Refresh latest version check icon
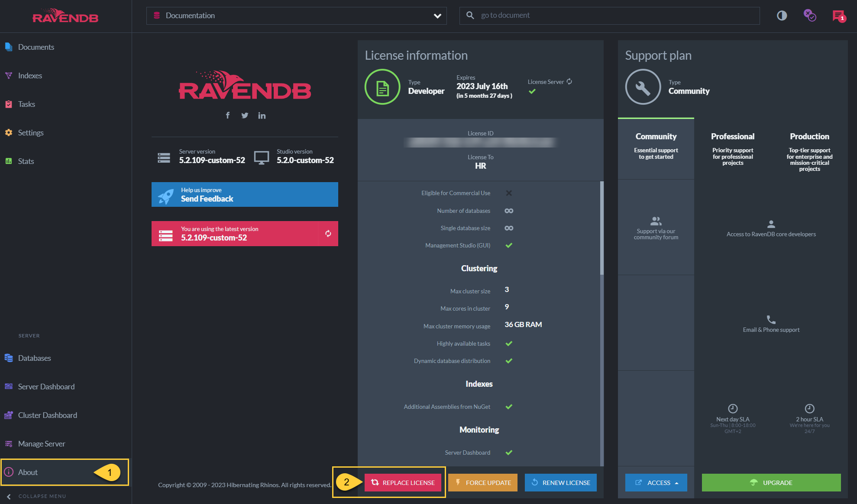 [328, 234]
